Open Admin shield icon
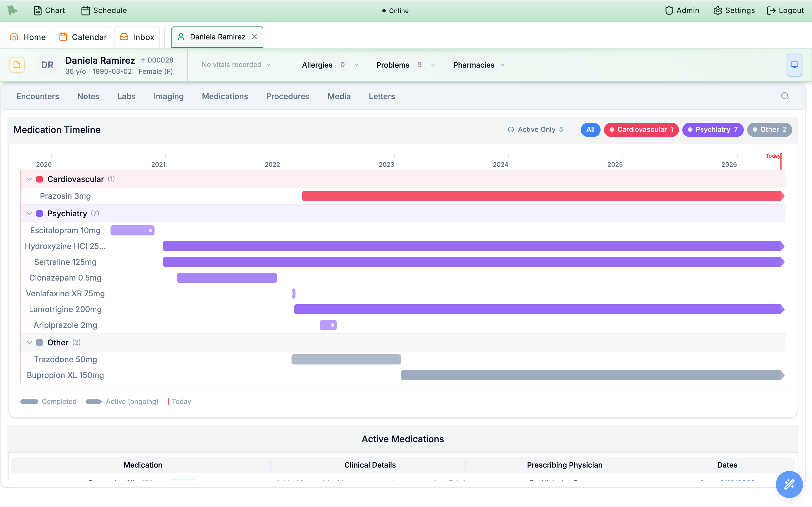This screenshot has height=507, width=812. coord(669,11)
